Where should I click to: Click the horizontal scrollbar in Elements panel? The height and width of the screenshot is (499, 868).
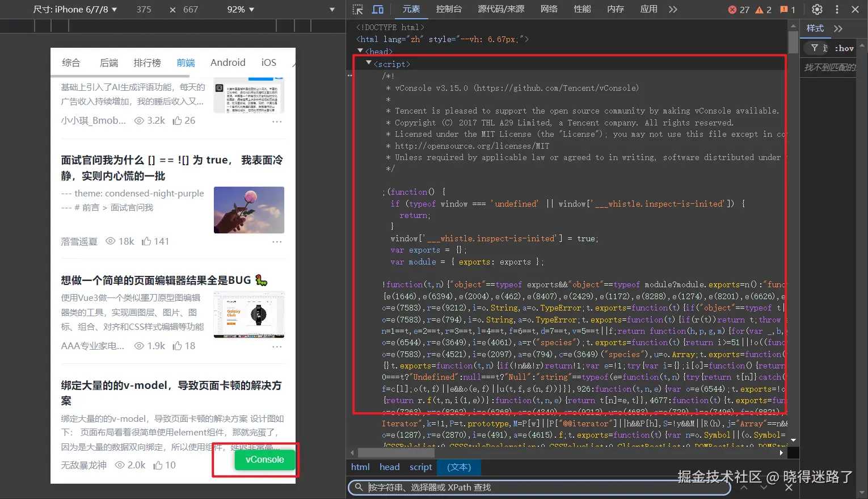(397, 452)
